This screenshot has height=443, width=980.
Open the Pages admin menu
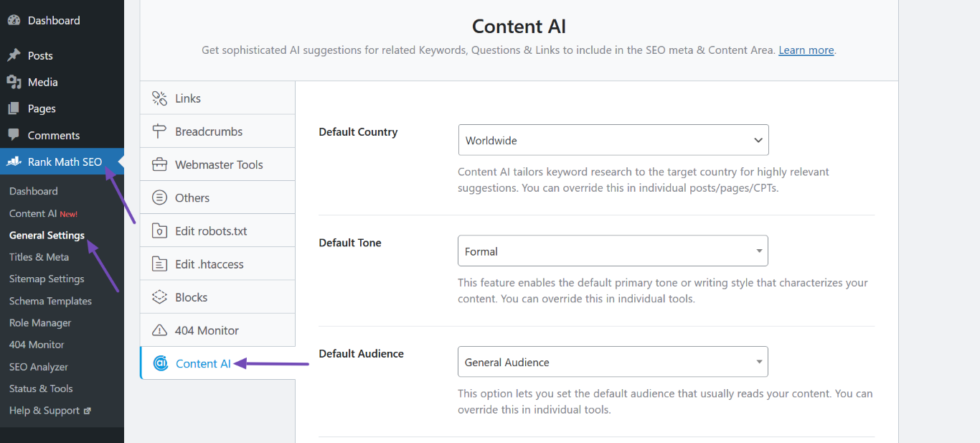coord(62,108)
